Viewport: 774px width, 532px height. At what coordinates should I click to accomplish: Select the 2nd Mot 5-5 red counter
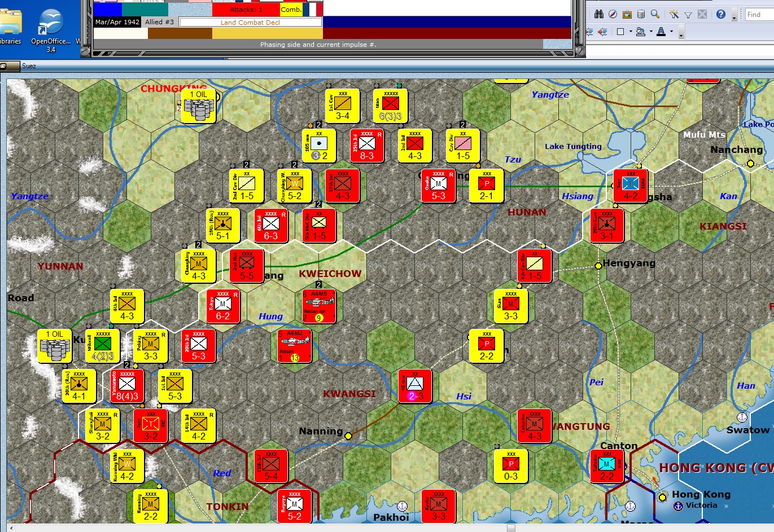(x=247, y=266)
